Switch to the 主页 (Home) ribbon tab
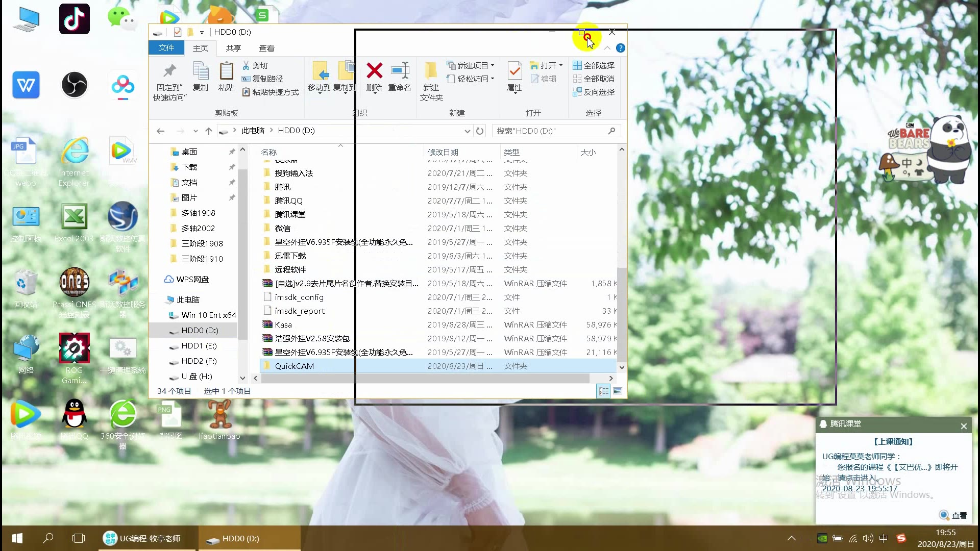 pyautogui.click(x=201, y=48)
